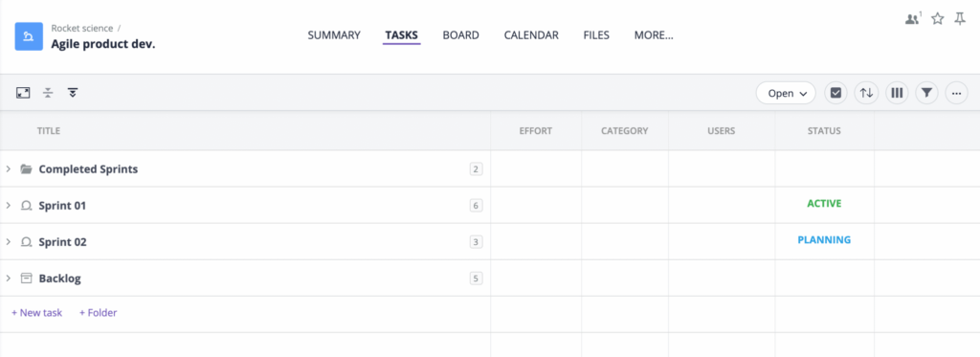Click the Completed Sprints folder icon
The height and width of the screenshot is (357, 980).
pyautogui.click(x=26, y=168)
